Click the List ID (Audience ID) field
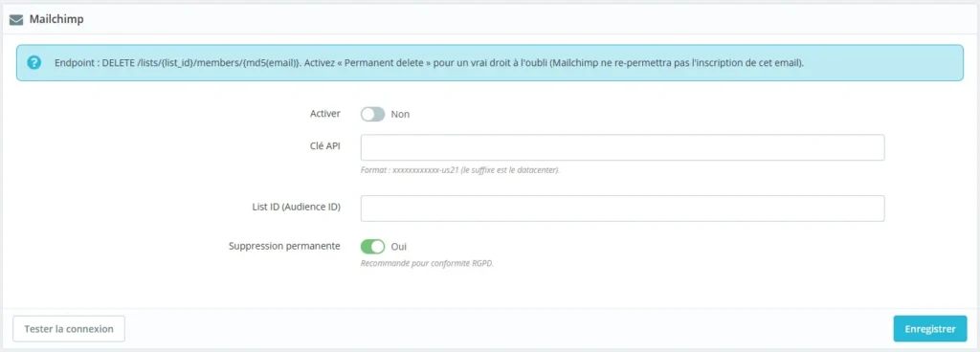This screenshot has width=980, height=352. point(622,209)
